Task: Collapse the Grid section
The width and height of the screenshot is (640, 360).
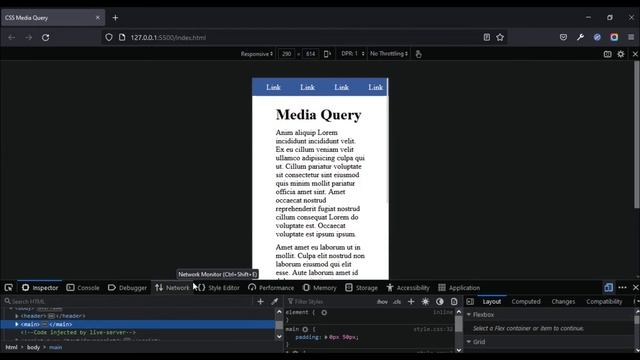Action: click(469, 342)
